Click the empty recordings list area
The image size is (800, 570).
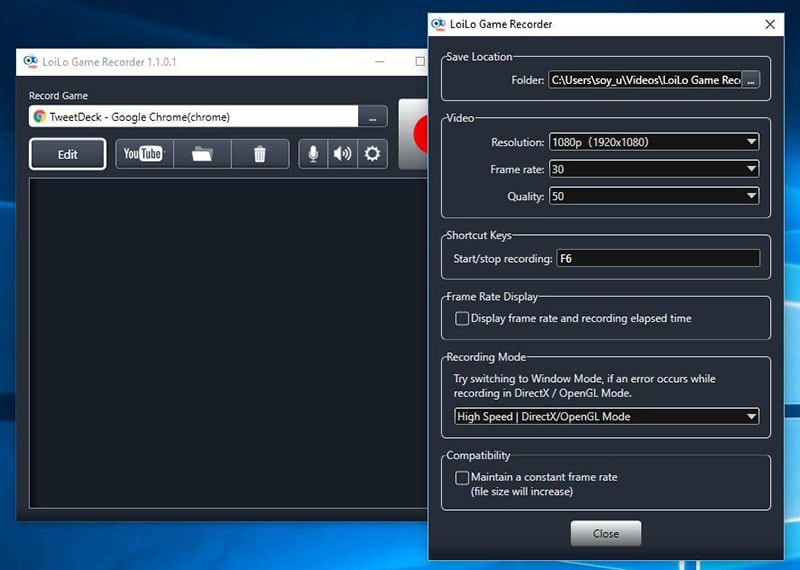(228, 343)
